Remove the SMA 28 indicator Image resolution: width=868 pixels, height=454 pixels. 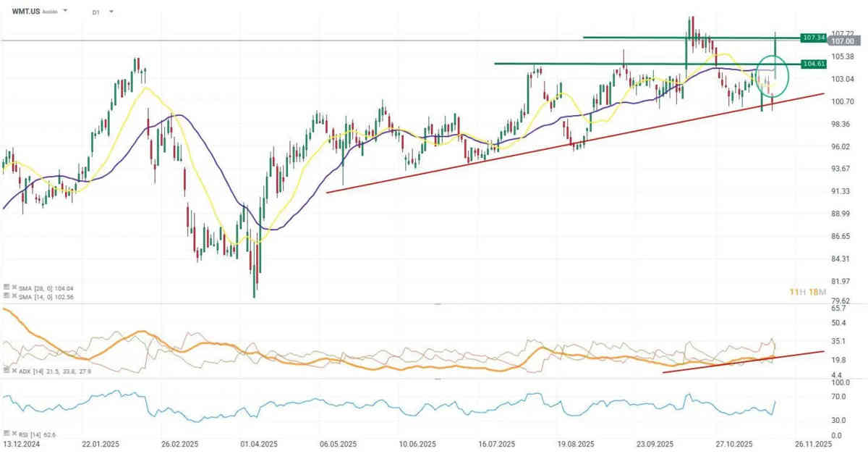[x=13, y=287]
